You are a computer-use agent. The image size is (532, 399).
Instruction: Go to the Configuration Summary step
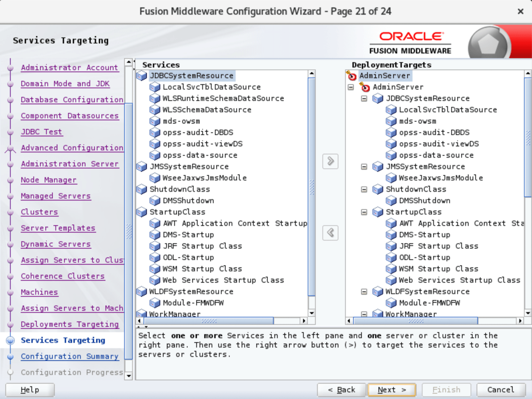pyautogui.click(x=70, y=356)
